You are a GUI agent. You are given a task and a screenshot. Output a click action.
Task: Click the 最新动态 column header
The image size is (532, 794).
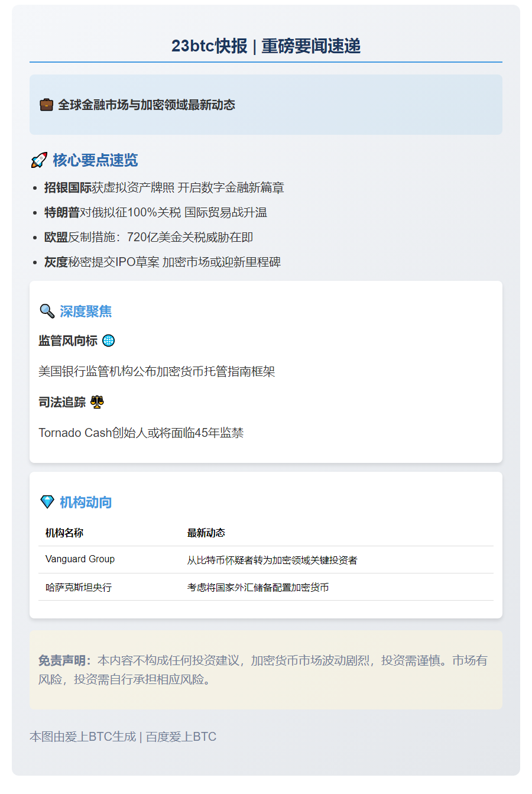click(x=206, y=533)
